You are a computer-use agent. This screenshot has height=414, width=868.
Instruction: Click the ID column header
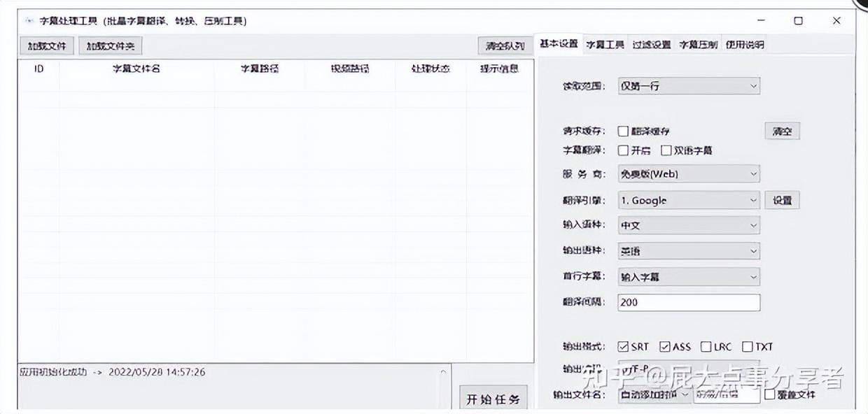[x=39, y=69]
